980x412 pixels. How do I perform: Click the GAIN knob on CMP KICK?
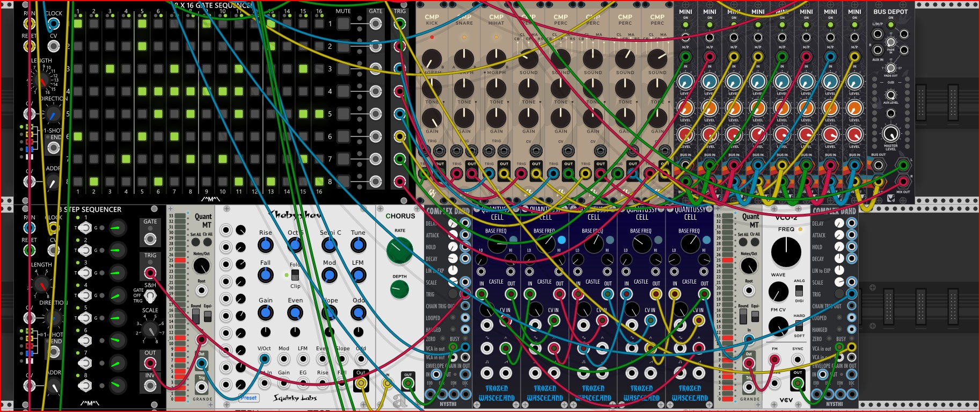coord(432,118)
